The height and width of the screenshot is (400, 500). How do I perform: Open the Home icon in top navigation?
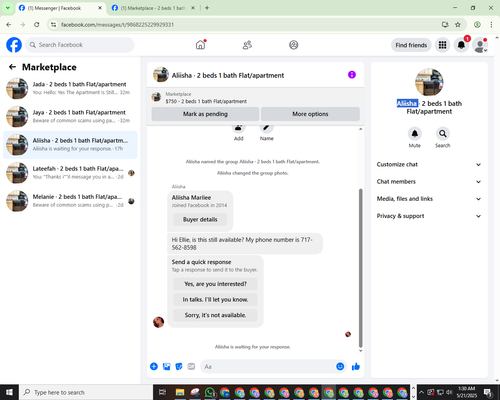click(200, 45)
